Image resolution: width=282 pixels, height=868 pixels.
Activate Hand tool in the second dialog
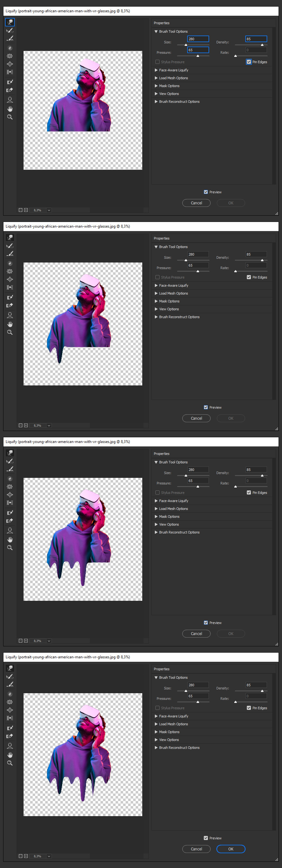tap(10, 324)
